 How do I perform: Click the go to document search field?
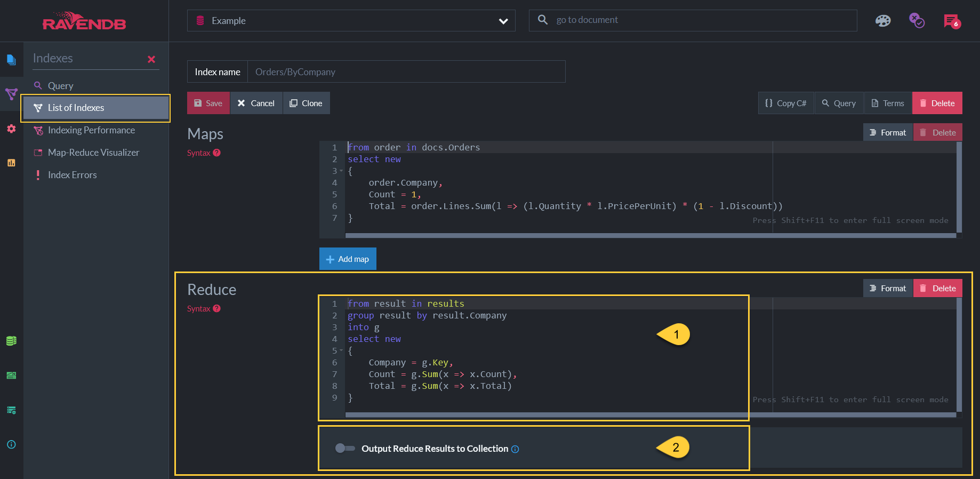pos(693,20)
